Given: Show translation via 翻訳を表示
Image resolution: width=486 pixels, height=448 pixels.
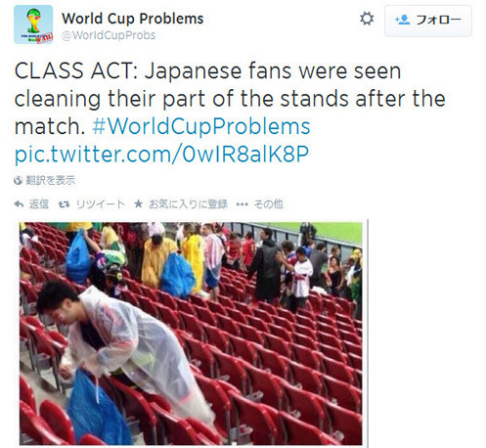Looking at the screenshot, I should (50, 180).
